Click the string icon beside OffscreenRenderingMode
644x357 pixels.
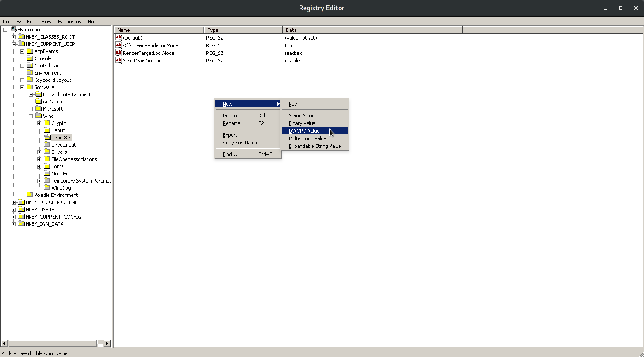point(119,45)
